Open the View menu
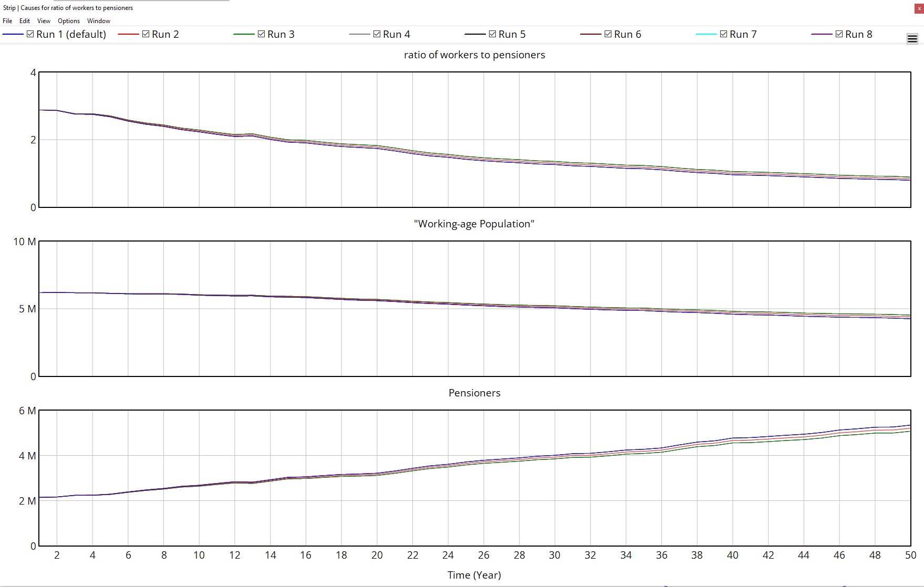 pos(43,20)
